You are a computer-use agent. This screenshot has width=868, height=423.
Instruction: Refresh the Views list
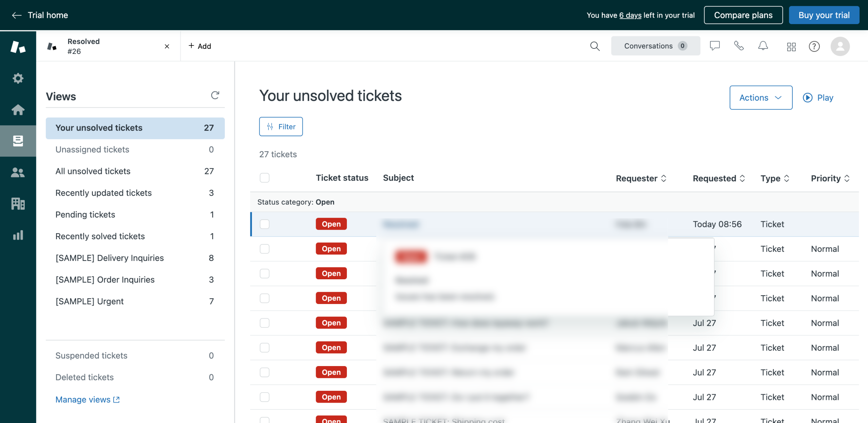tap(215, 96)
